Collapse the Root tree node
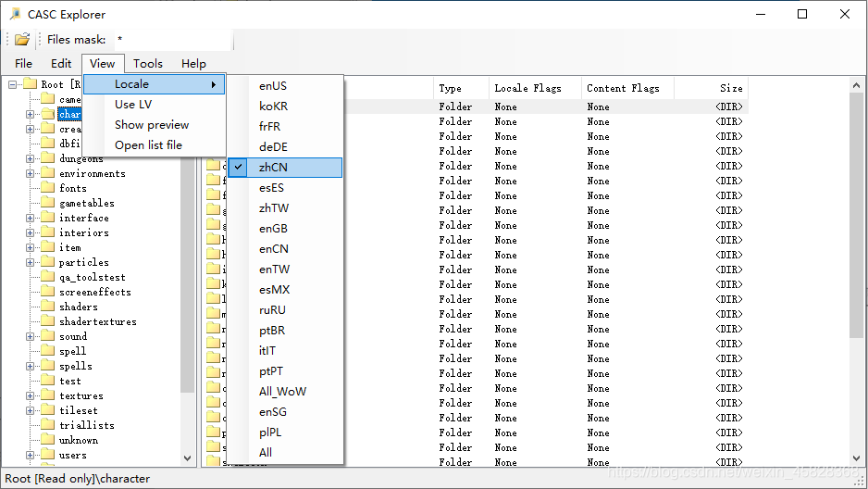The width and height of the screenshot is (868, 489). pyautogui.click(x=12, y=84)
